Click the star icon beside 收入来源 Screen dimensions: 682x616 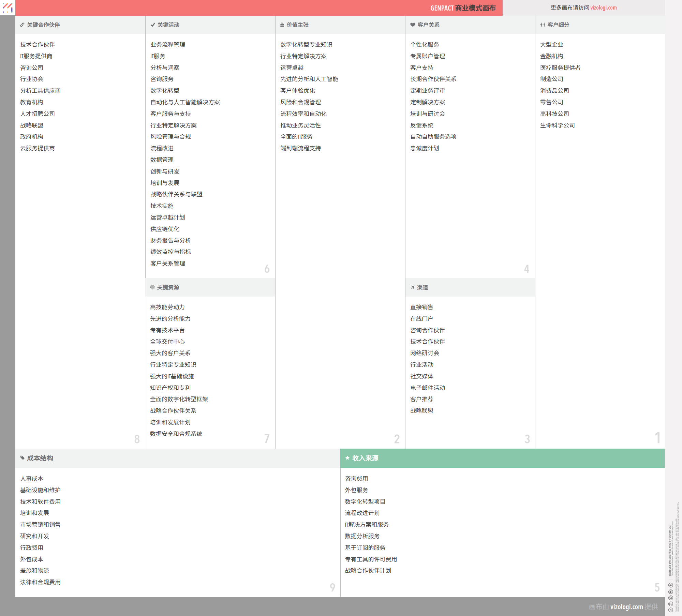click(347, 458)
